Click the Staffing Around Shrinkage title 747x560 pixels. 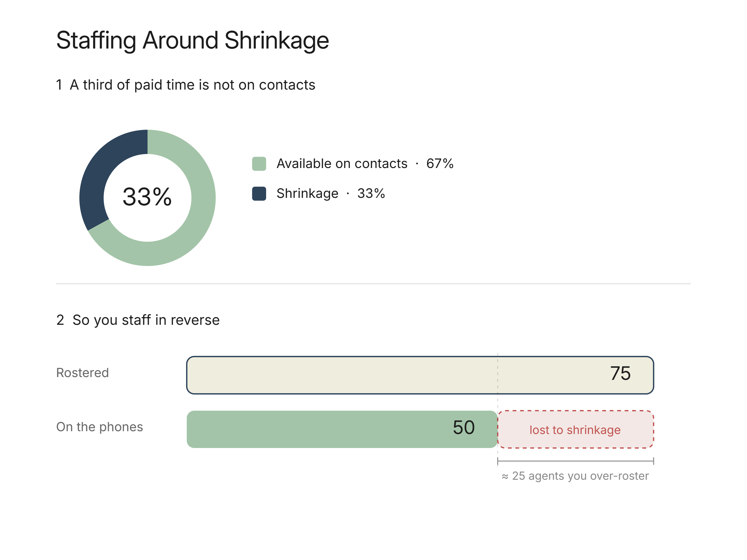192,40
